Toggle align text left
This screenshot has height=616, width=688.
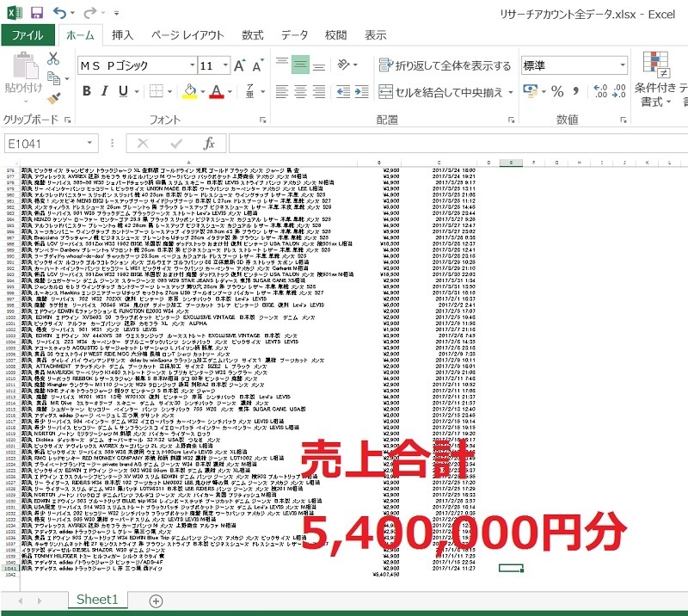(x=282, y=92)
